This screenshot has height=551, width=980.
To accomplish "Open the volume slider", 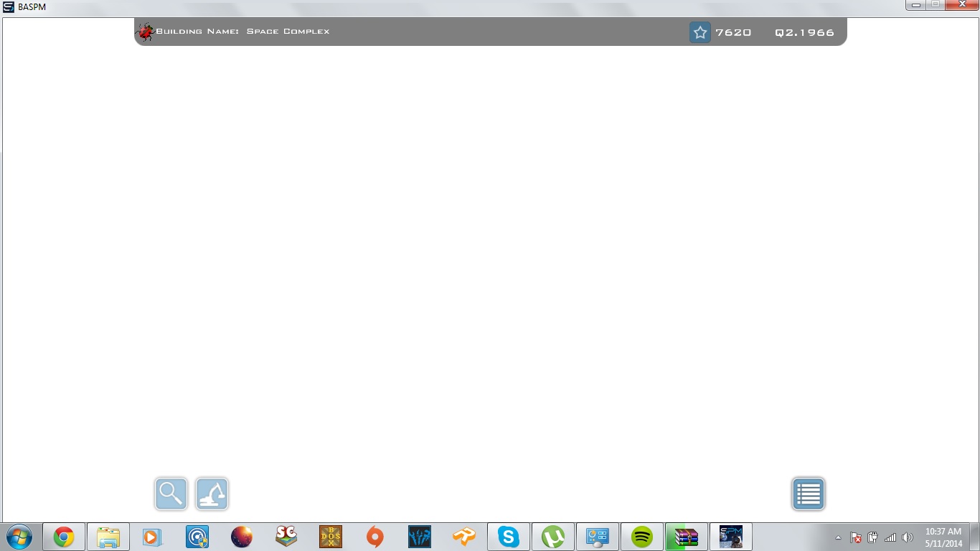I will click(908, 537).
